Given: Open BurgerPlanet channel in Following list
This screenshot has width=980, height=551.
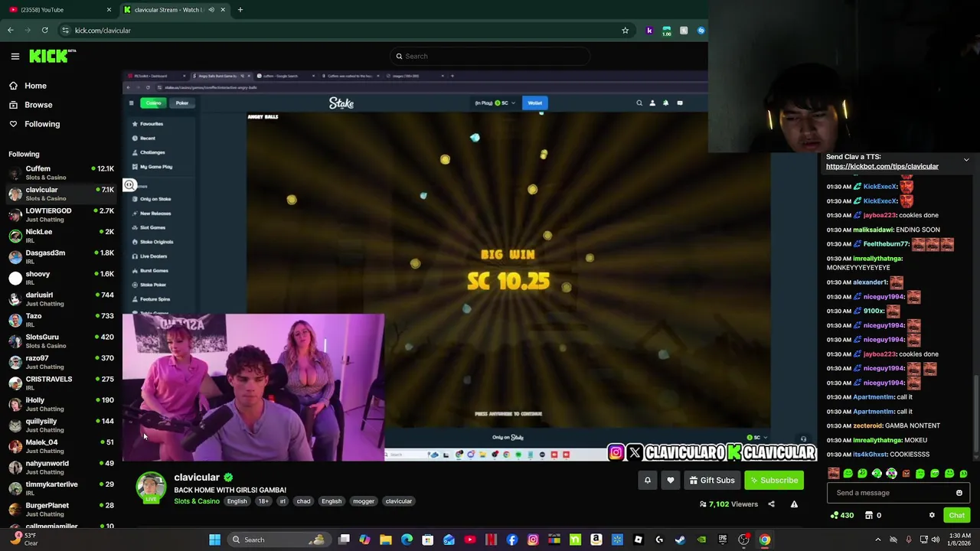Looking at the screenshot, I should [x=61, y=509].
